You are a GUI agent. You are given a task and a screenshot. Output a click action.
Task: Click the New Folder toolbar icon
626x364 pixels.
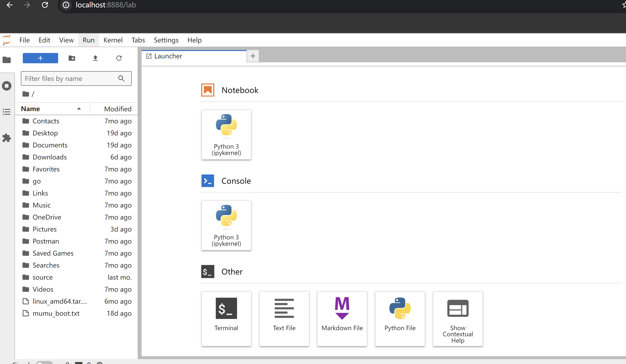pyautogui.click(x=72, y=58)
